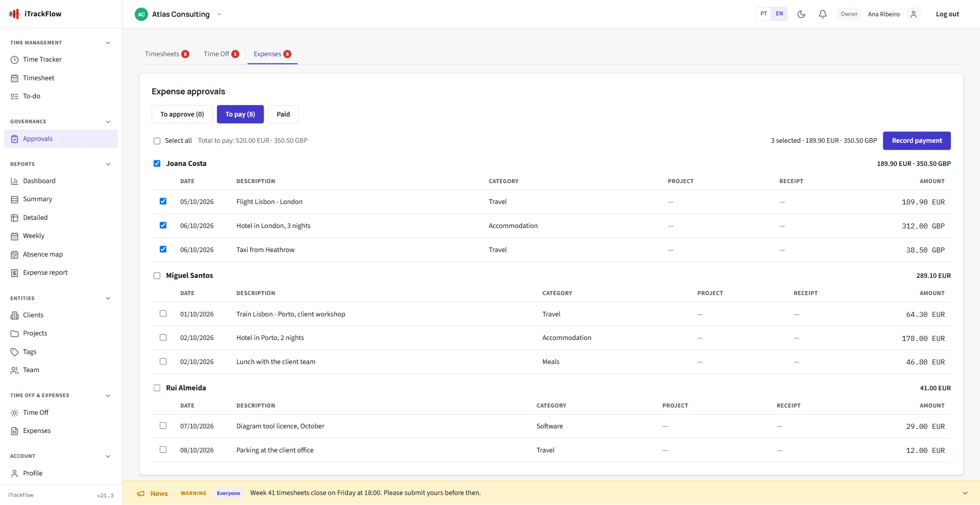Click the Atlas Consulting AC avatar
Viewport: 980px width, 505px height.
(142, 14)
